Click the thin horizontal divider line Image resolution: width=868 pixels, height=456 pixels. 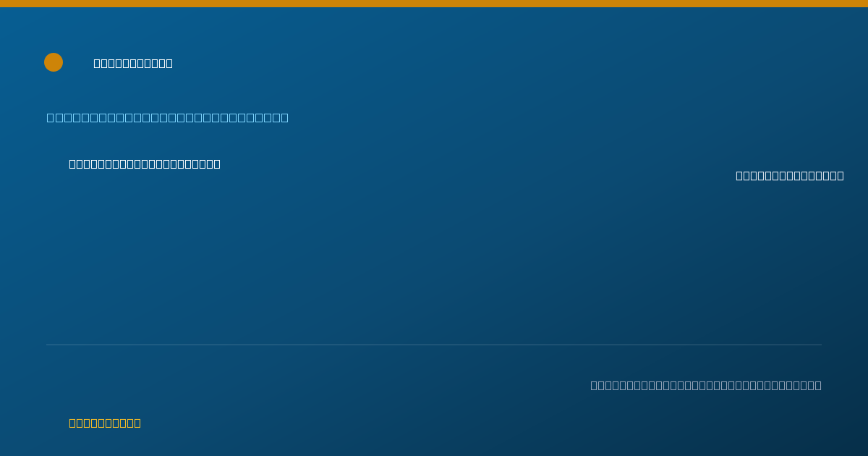point(434,345)
